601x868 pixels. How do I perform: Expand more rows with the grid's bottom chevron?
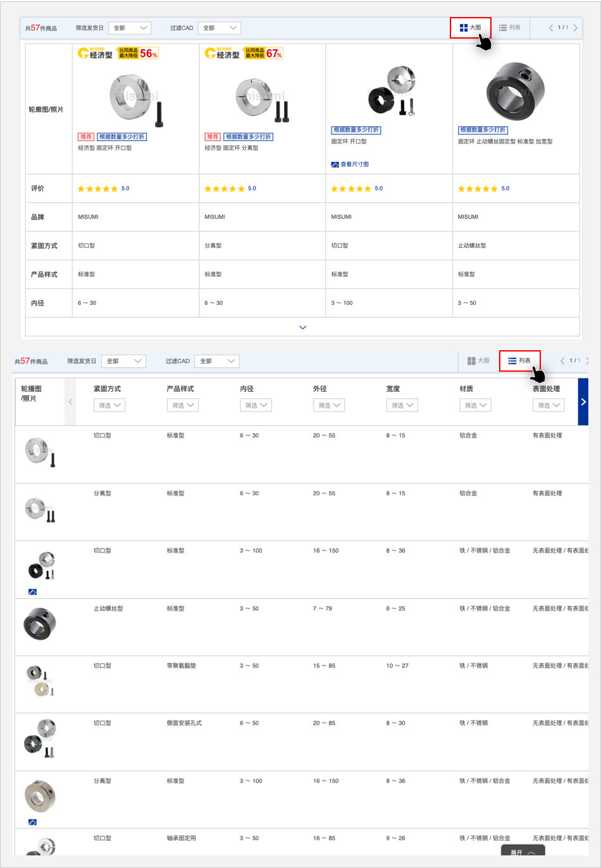pyautogui.click(x=302, y=327)
